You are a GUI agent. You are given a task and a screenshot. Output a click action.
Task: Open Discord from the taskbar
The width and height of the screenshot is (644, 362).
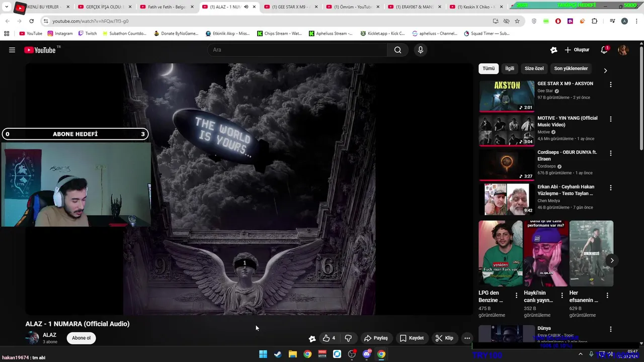[x=367, y=354]
